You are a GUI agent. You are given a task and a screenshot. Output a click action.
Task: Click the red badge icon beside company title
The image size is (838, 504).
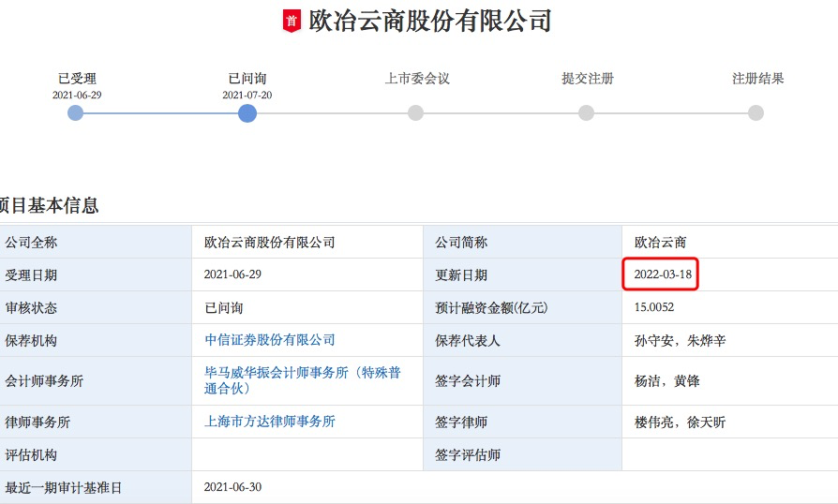pos(292,21)
